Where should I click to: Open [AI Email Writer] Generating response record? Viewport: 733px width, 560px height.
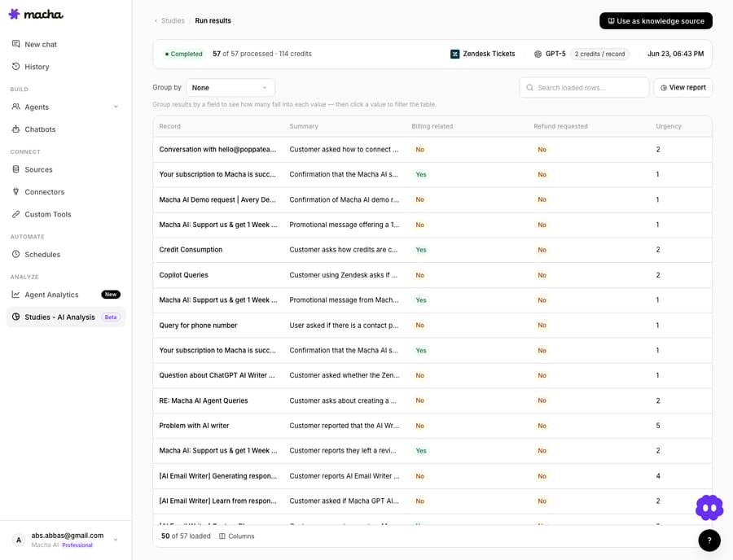tap(217, 476)
